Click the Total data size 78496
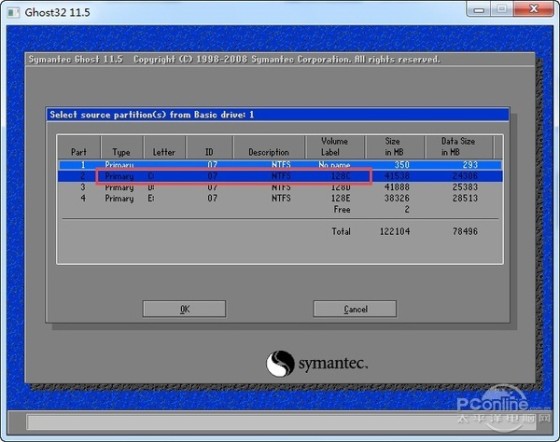 pos(465,231)
